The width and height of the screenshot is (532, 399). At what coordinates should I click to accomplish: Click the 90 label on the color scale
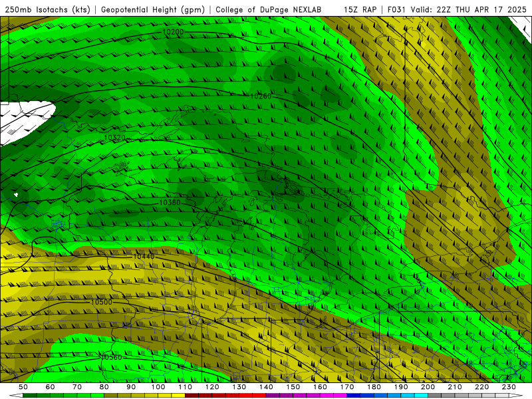pos(131,387)
